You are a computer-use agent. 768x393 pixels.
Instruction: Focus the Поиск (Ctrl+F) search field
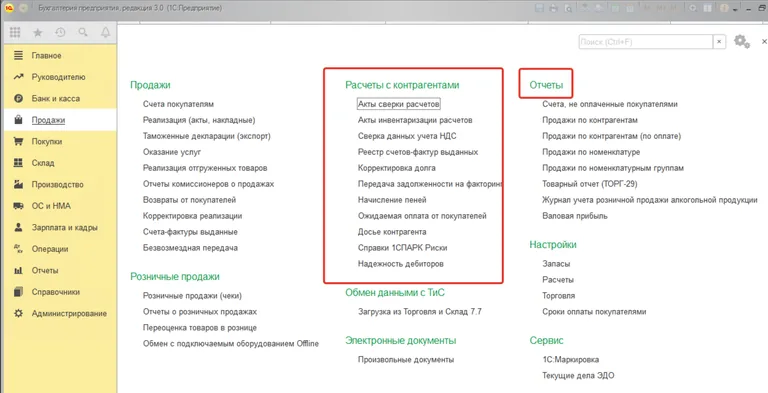pyautogui.click(x=646, y=42)
